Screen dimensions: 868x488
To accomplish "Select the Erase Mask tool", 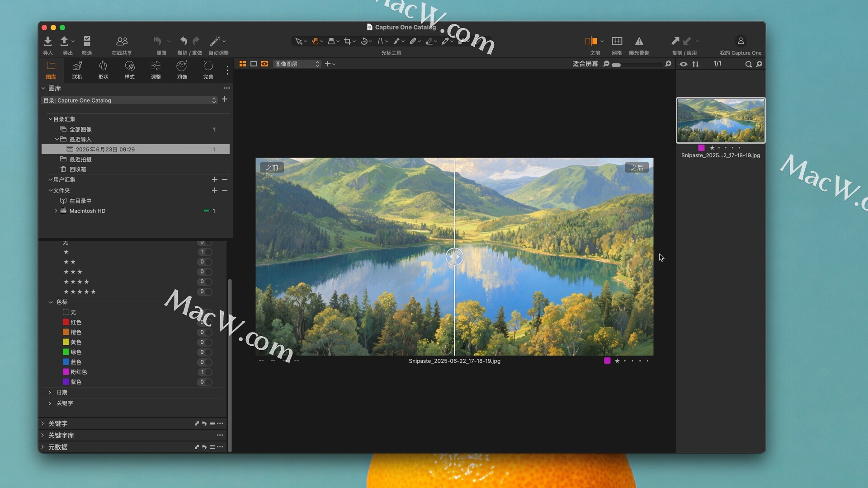I will [x=429, y=41].
